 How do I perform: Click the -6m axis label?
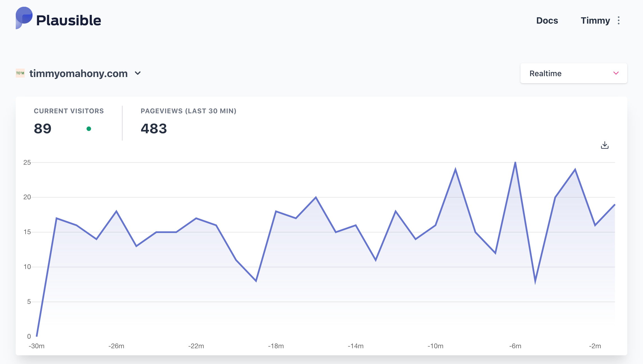pos(515,346)
